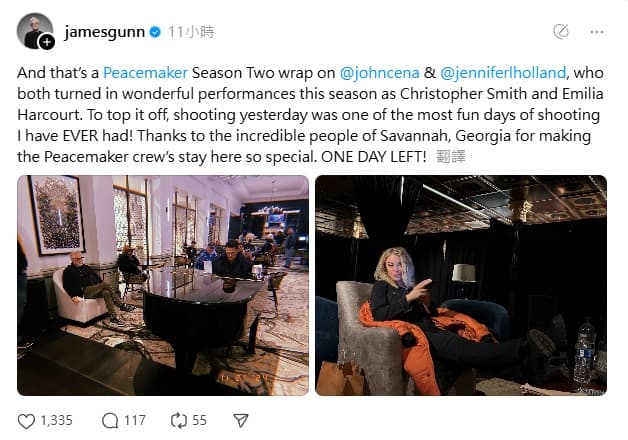
Task: Click the heart like icon
Action: 26,421
